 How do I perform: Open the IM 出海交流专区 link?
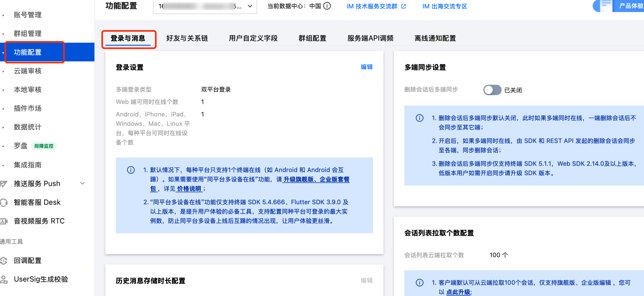pyautogui.click(x=445, y=6)
